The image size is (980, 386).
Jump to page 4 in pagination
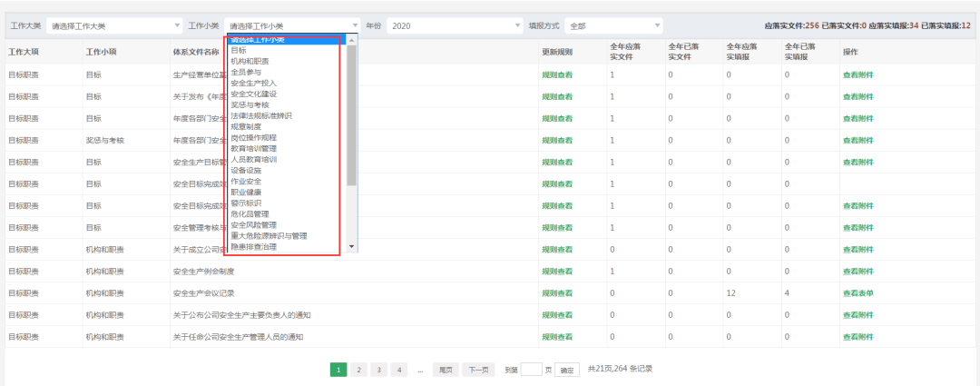click(398, 370)
